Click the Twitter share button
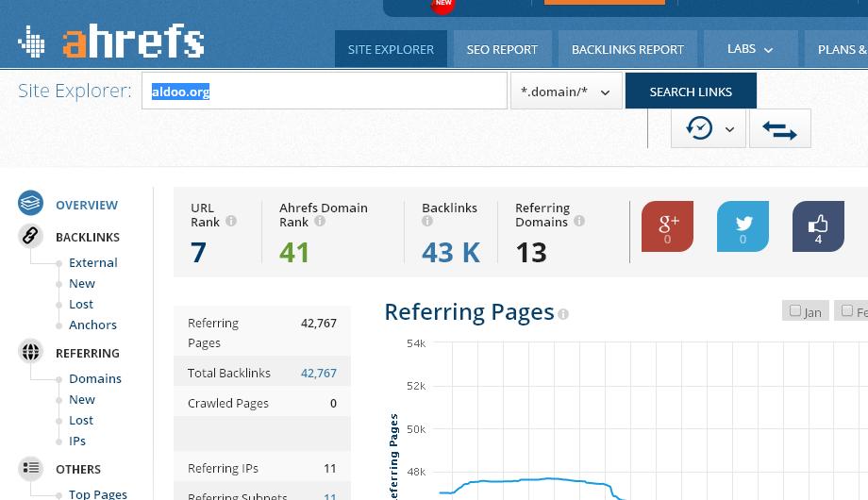Viewport: 868px width, 500px height. click(743, 226)
